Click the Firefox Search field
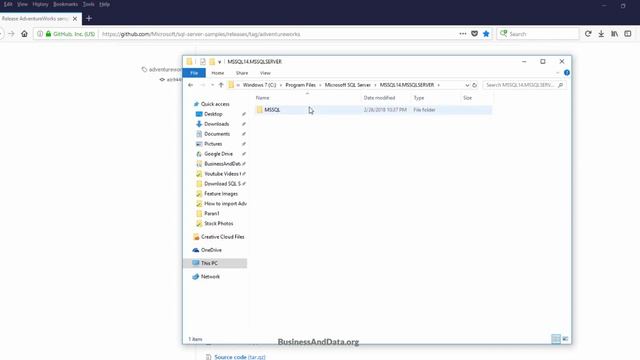 click(538, 34)
